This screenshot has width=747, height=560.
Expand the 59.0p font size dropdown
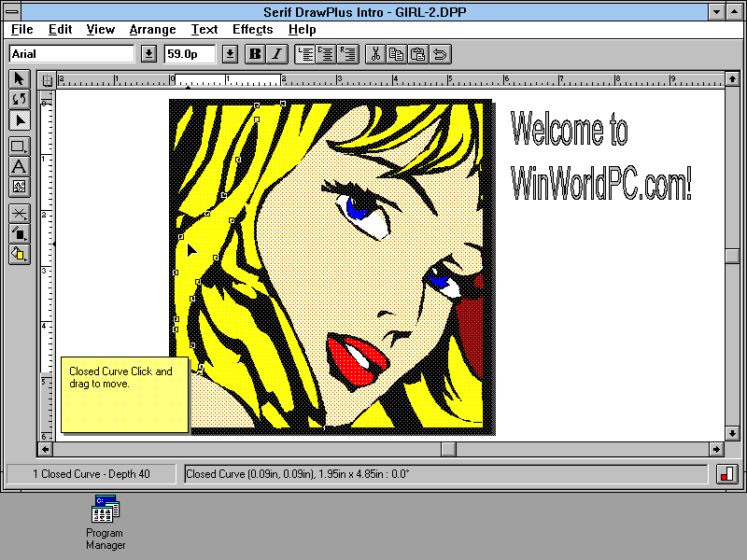(x=230, y=54)
